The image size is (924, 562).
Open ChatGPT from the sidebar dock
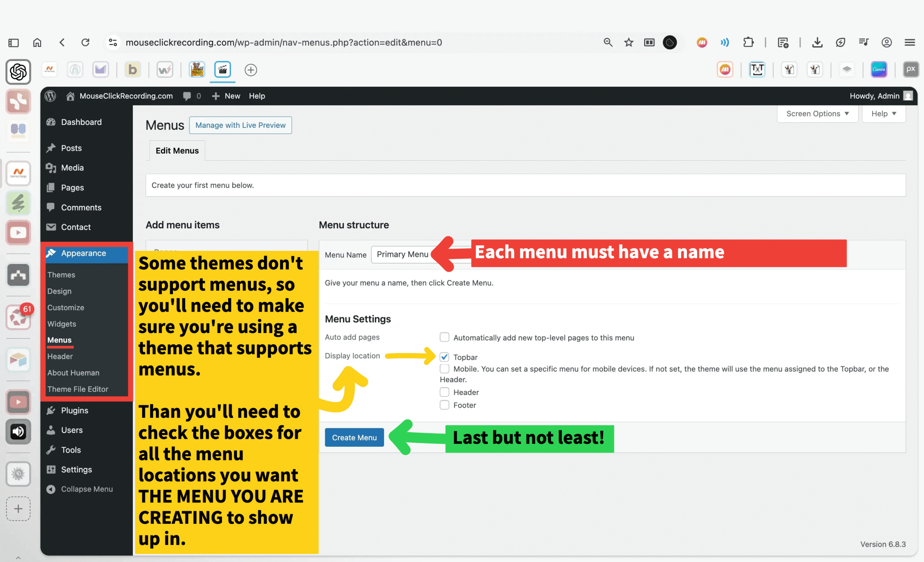click(x=18, y=72)
